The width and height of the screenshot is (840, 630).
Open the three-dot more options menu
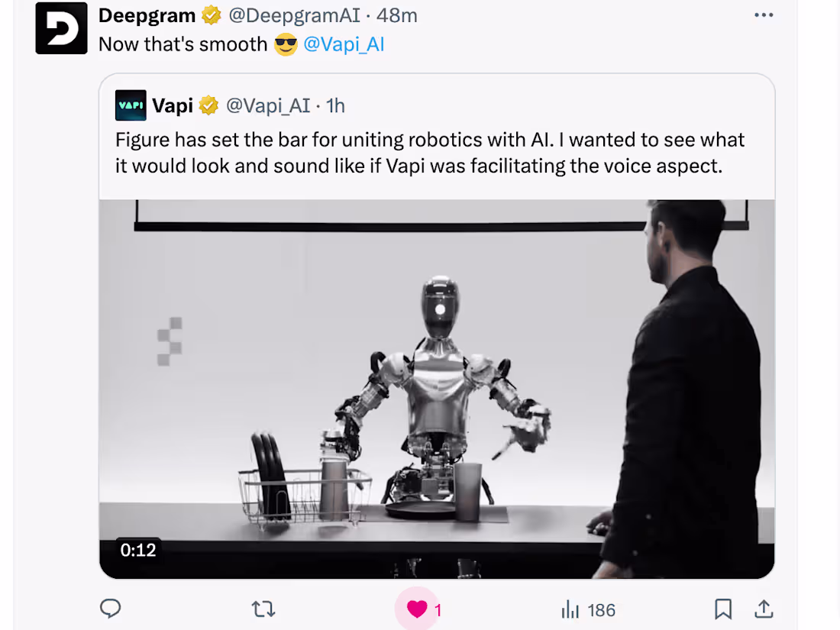[x=764, y=15]
